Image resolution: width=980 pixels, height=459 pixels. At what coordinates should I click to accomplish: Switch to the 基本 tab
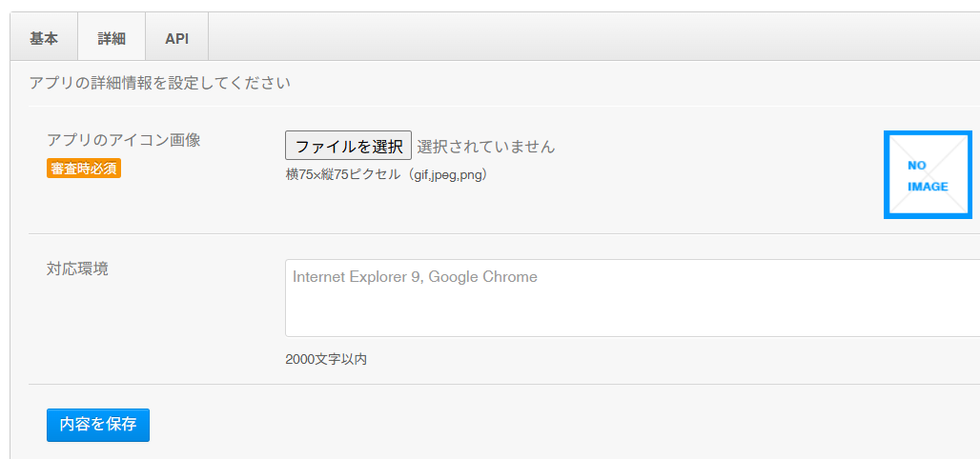44,39
